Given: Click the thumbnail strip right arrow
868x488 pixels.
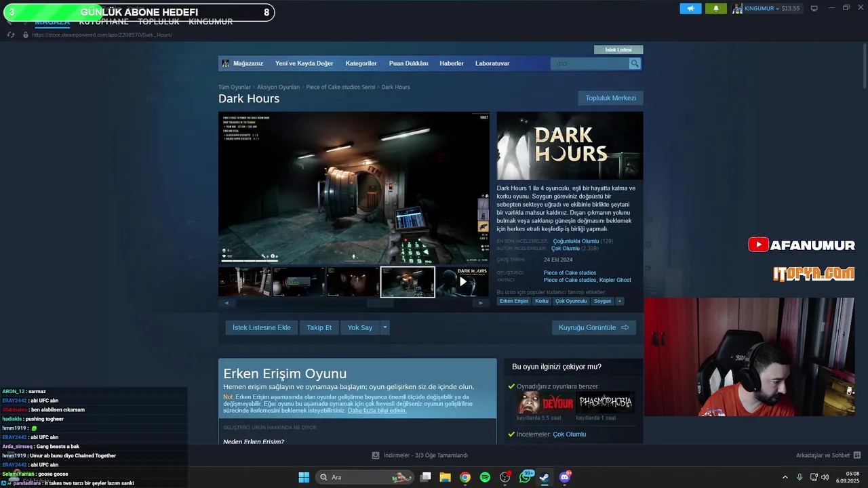Looking at the screenshot, I should point(481,303).
